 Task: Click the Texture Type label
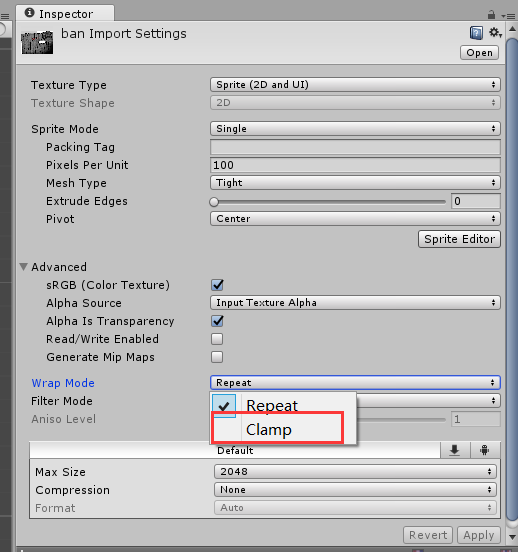[69, 85]
